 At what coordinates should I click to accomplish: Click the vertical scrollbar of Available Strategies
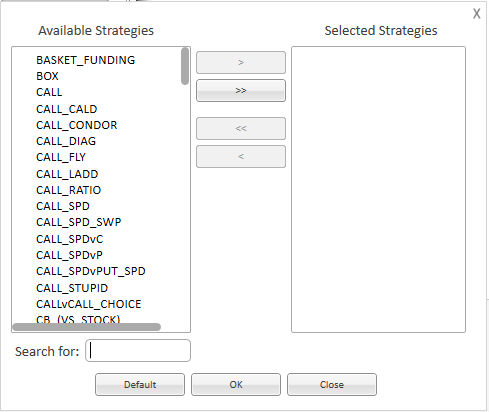click(x=185, y=66)
